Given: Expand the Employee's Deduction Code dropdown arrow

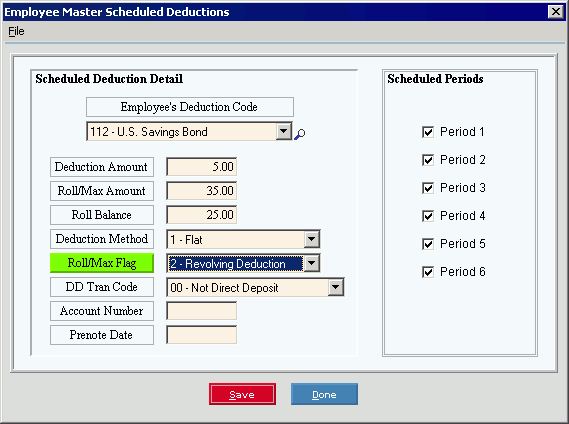Looking at the screenshot, I should [x=284, y=131].
